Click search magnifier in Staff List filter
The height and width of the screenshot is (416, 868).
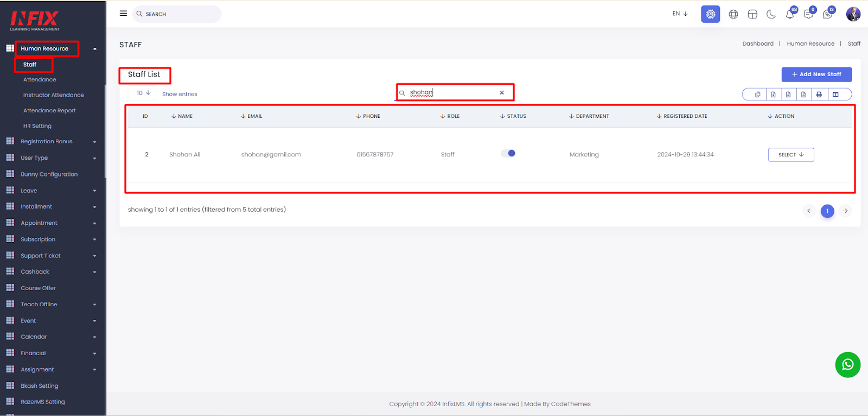coord(402,93)
